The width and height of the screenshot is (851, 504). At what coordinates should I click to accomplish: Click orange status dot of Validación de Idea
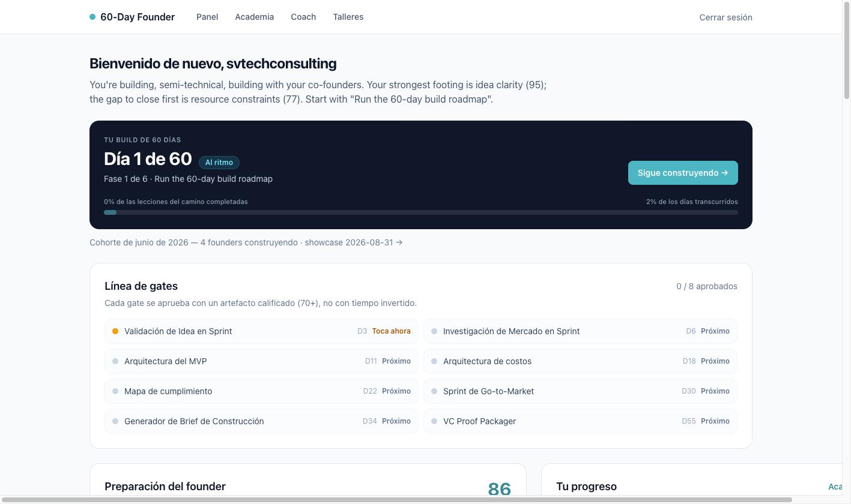coord(115,331)
